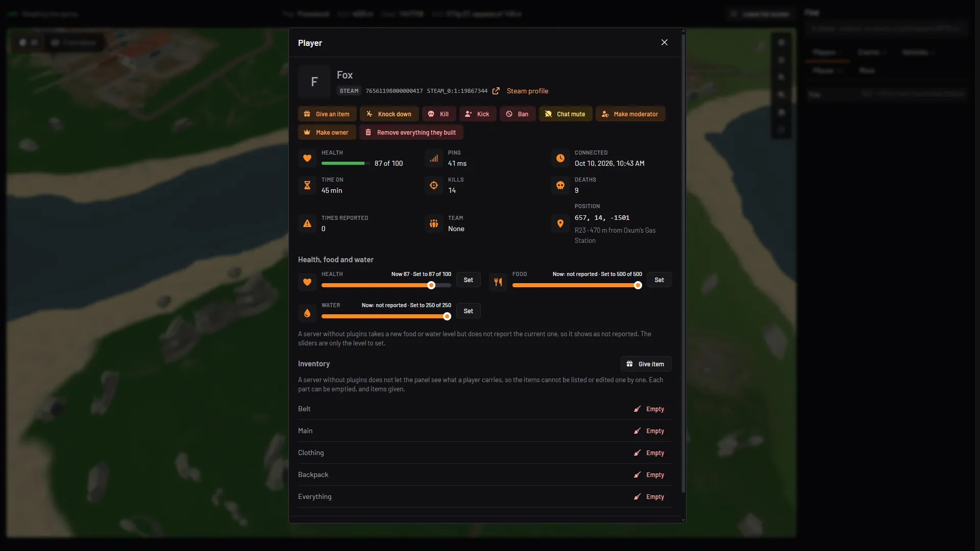The width and height of the screenshot is (980, 551).
Task: Click the Food fork and knife icon
Action: 498,282
